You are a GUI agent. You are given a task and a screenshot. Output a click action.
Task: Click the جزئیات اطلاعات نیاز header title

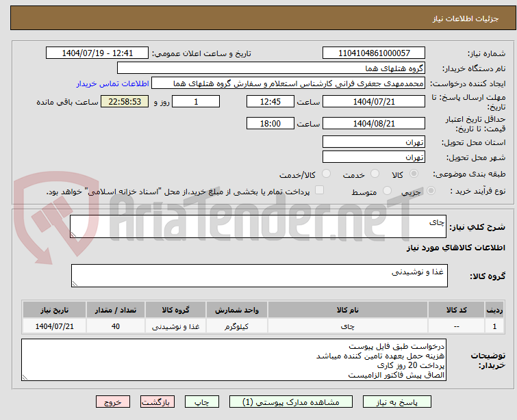tap(466, 18)
